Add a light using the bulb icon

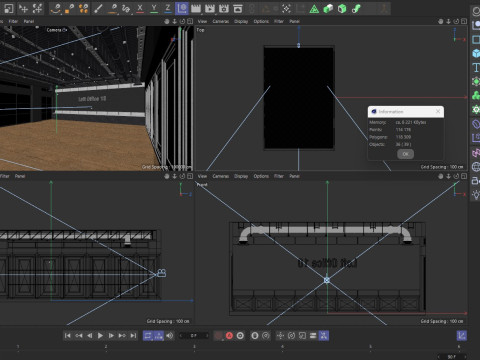pyautogui.click(x=476, y=195)
